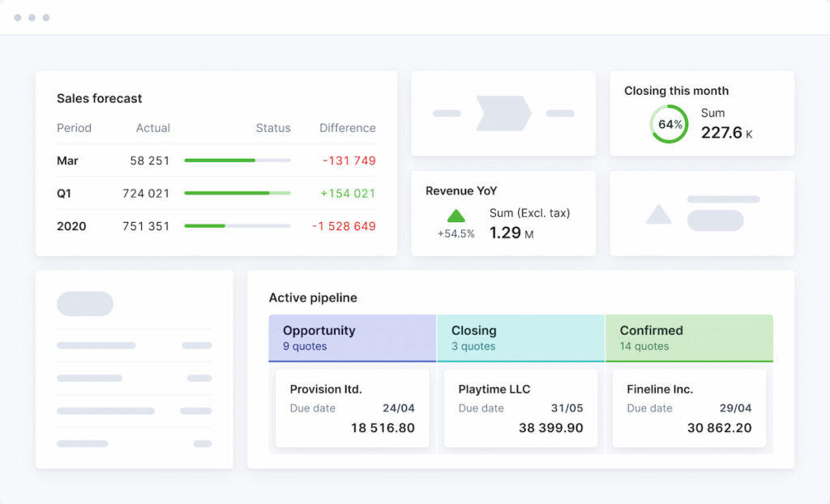Switch to the Closing pipeline column

coord(520,337)
